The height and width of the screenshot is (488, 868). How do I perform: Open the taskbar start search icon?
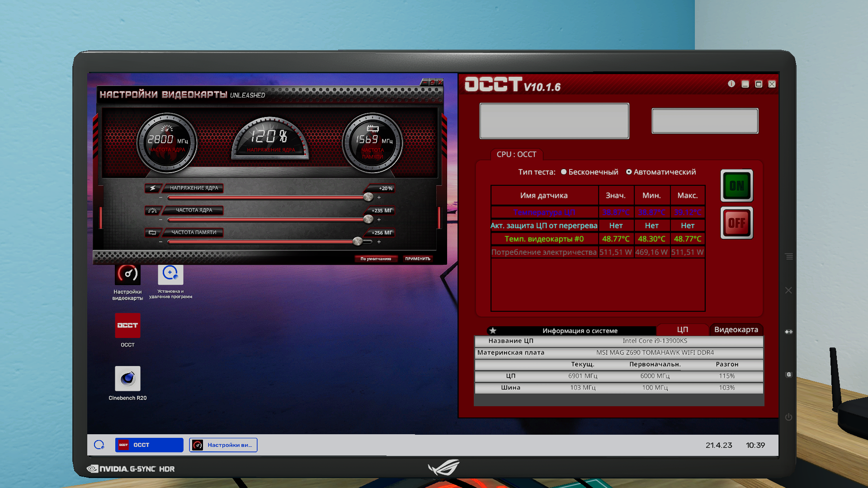99,445
